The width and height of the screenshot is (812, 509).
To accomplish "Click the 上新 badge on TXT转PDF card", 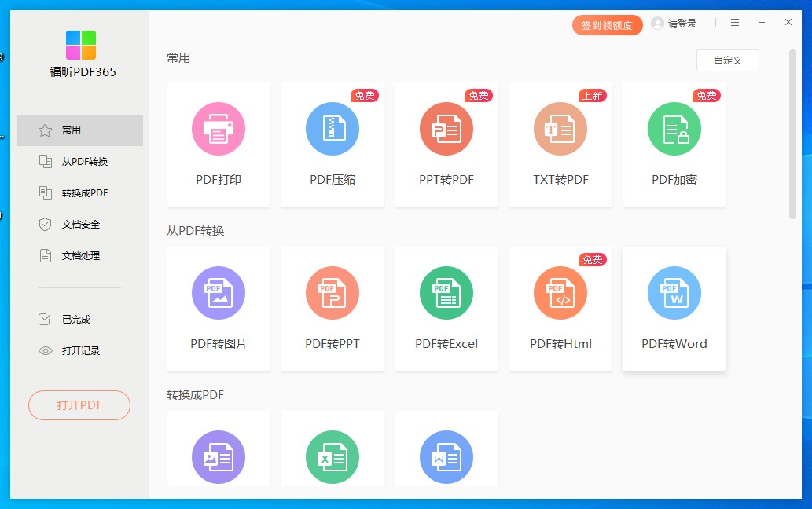I will click(x=593, y=95).
